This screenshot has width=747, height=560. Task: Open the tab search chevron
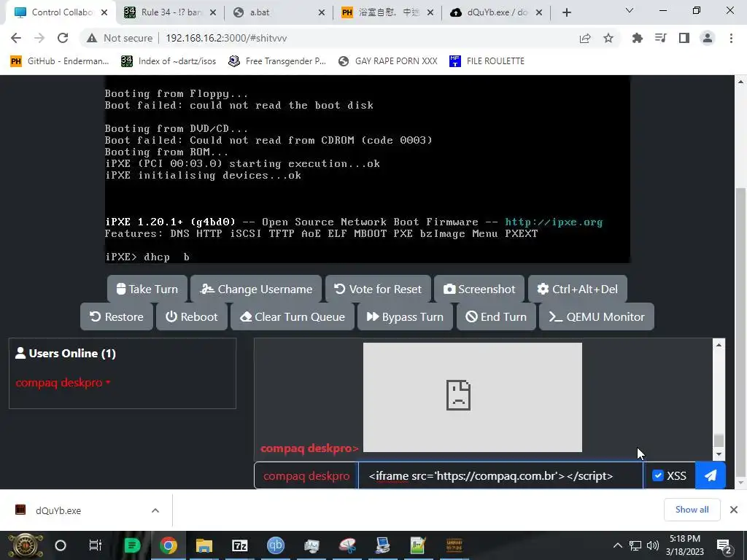630,10
